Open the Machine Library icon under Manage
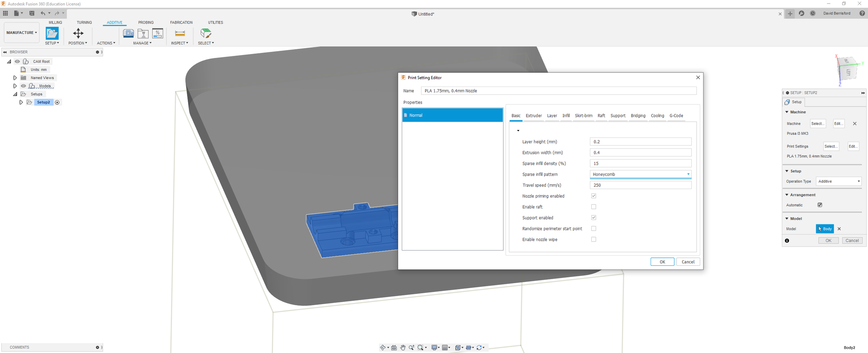This screenshot has width=868, height=353. pyautogui.click(x=128, y=33)
